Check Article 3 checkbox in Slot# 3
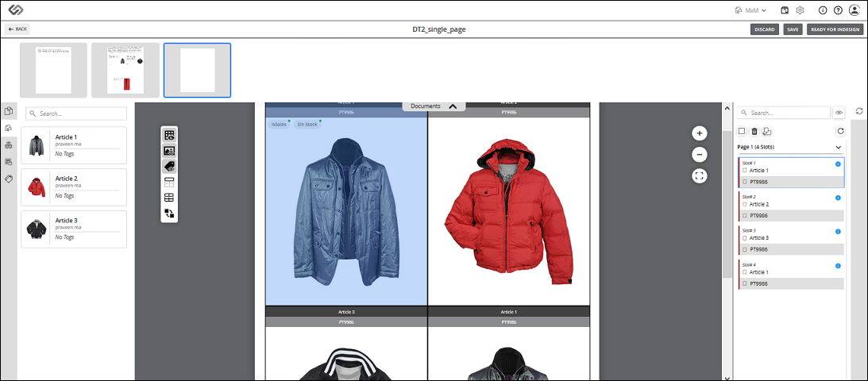The height and width of the screenshot is (381, 868). tap(745, 238)
